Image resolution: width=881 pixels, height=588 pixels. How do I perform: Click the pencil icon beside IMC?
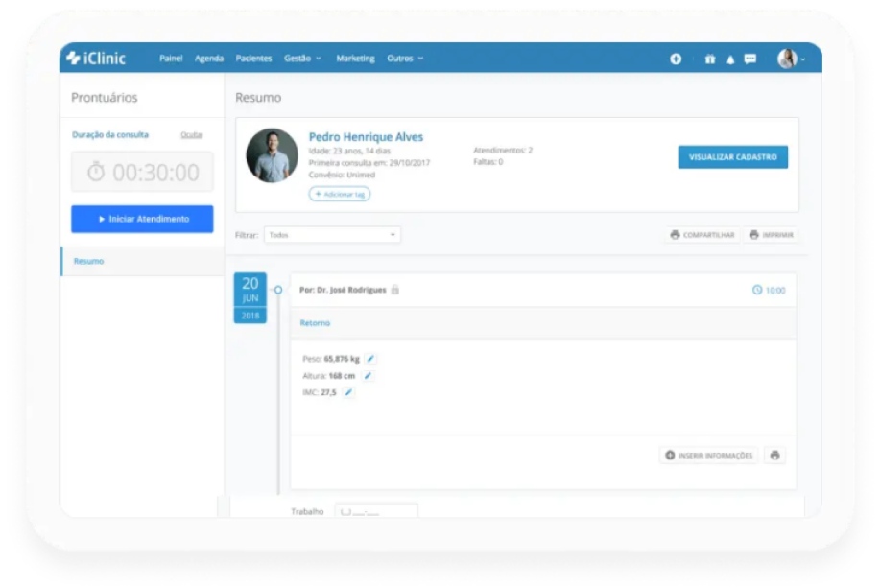[x=348, y=392]
